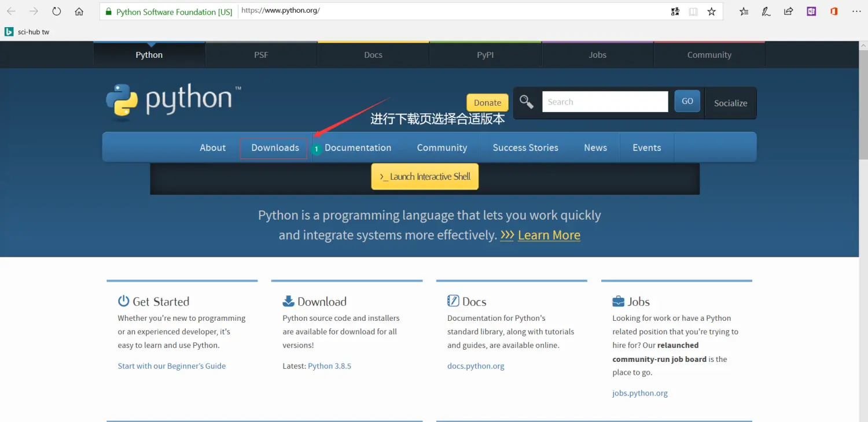Open the Downloads navigation menu
Image resolution: width=868 pixels, height=422 pixels.
point(275,147)
